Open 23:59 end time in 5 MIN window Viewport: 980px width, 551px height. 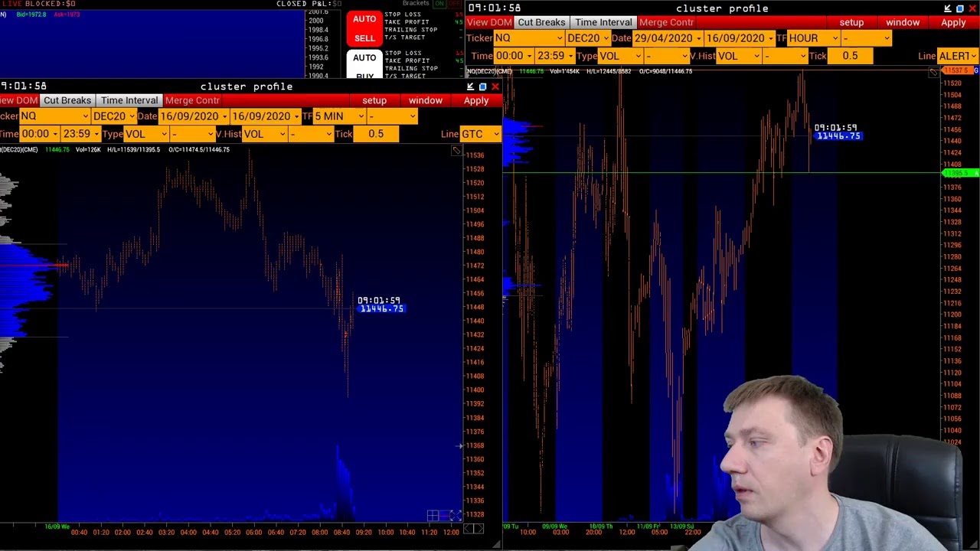coord(80,134)
